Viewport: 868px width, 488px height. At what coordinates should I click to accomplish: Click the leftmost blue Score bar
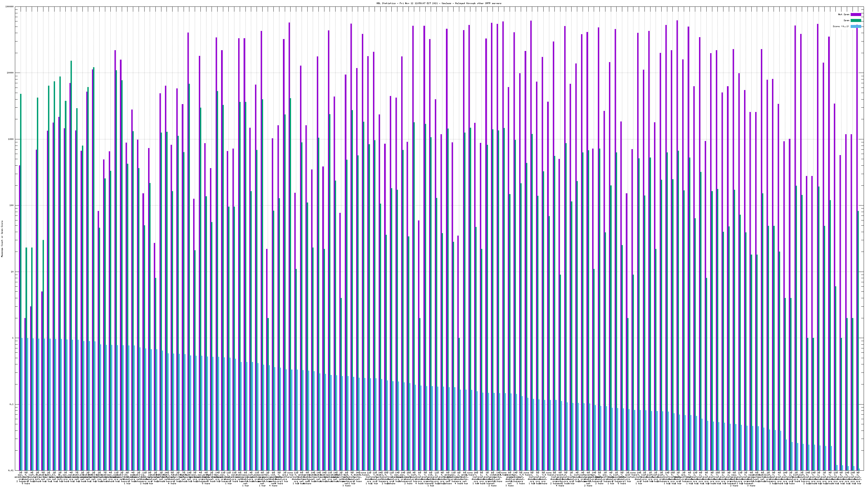coord(22,404)
